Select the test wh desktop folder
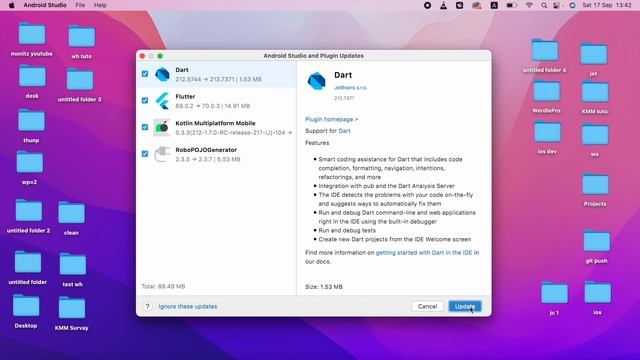This screenshot has height=360, width=640. tap(73, 264)
